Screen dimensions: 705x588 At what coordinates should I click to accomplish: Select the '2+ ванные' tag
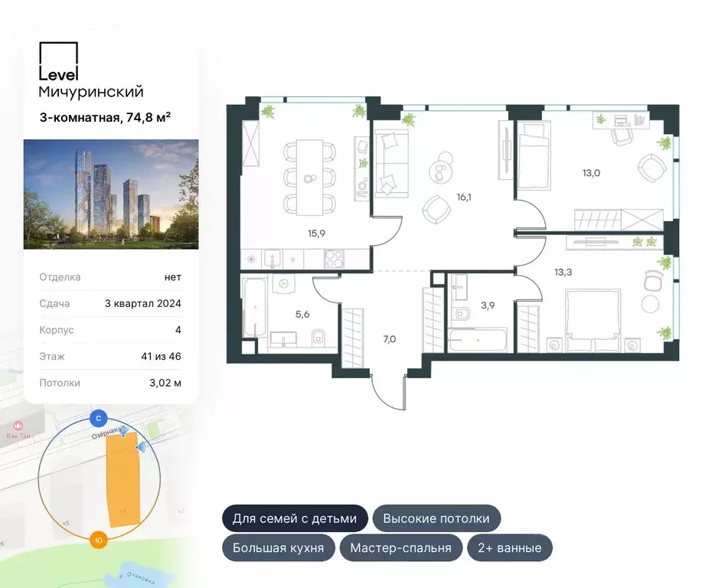pos(509,547)
